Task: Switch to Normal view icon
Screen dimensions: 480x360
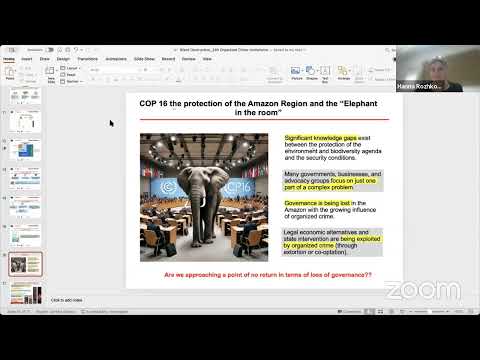Action: click(370, 312)
